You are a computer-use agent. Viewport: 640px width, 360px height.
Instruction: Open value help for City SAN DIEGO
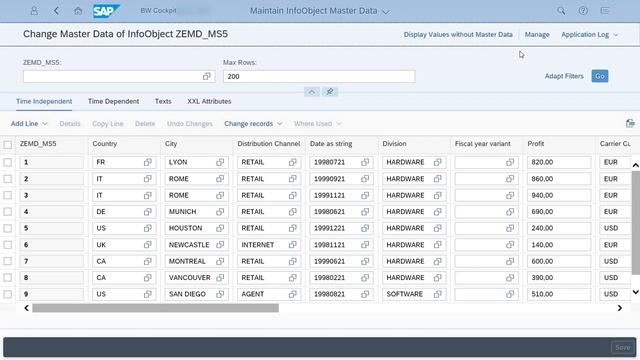coord(220,294)
